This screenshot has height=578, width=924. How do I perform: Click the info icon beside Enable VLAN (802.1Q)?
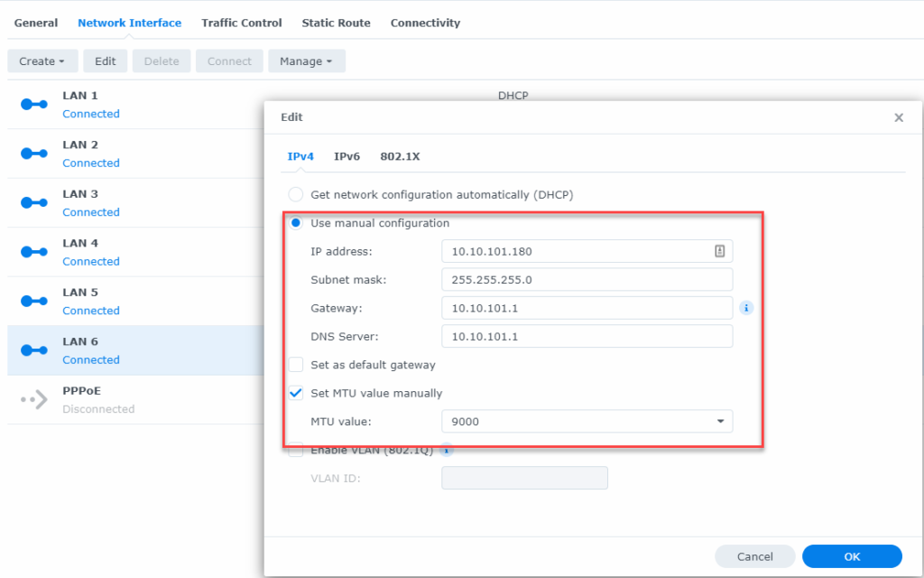445,450
